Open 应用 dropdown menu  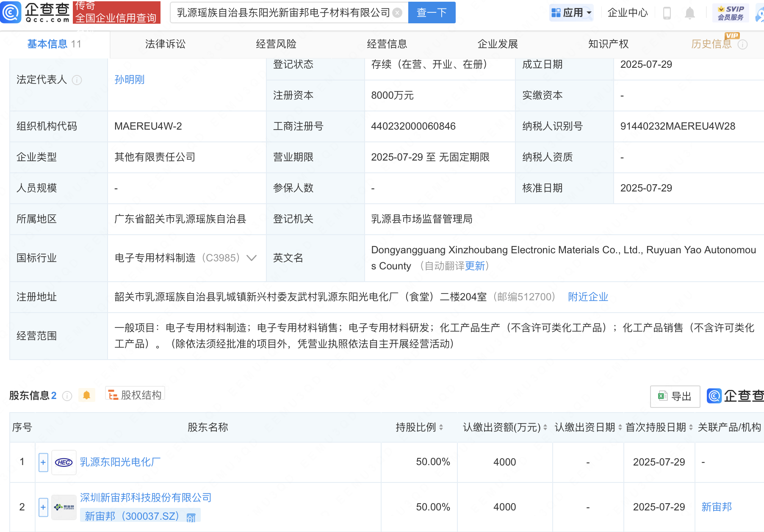[x=571, y=13]
